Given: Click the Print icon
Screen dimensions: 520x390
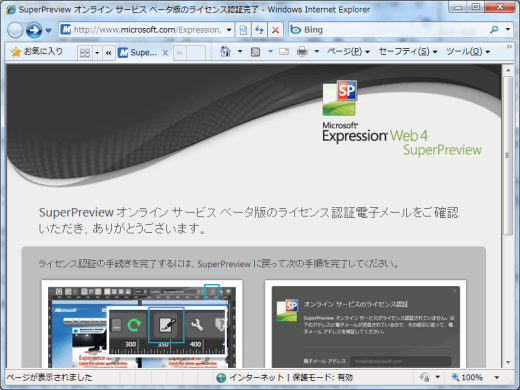Looking at the screenshot, I should pyautogui.click(x=302, y=51).
